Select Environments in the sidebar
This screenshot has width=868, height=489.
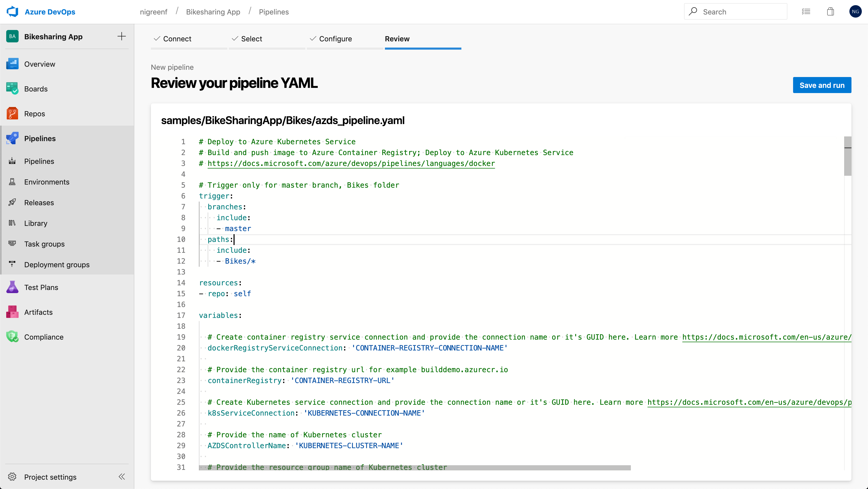click(47, 182)
